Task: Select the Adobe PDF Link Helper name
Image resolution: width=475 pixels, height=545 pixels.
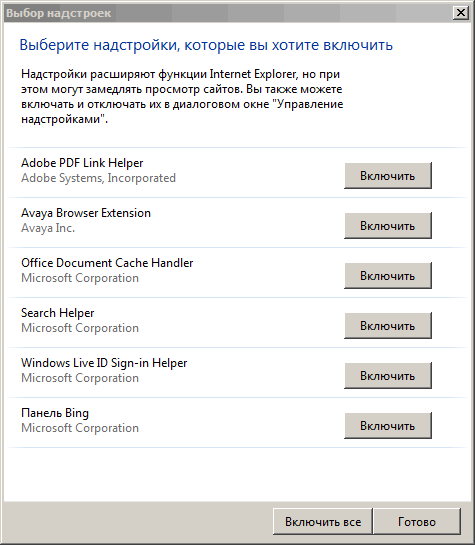Action: click(82, 163)
